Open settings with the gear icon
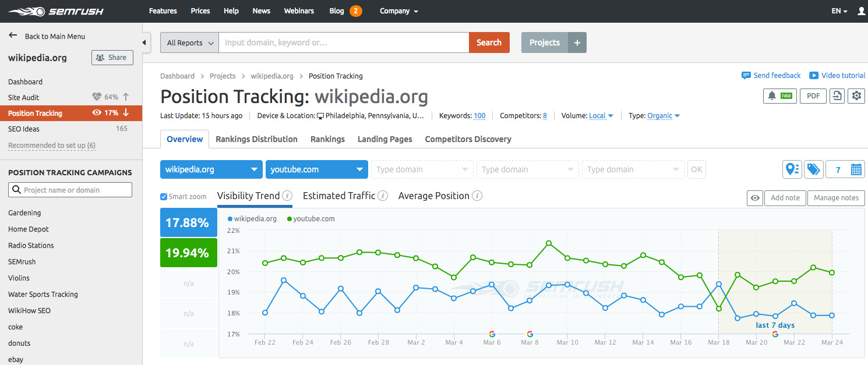 (x=856, y=95)
